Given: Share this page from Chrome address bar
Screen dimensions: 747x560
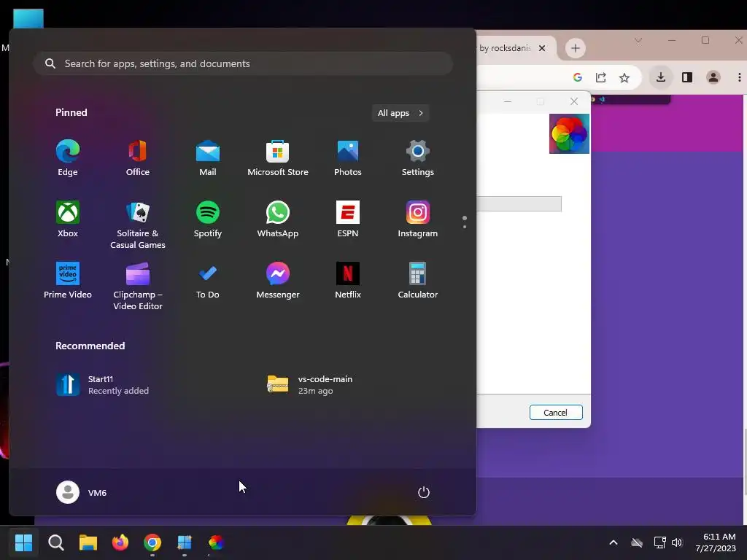Looking at the screenshot, I should coord(601,77).
